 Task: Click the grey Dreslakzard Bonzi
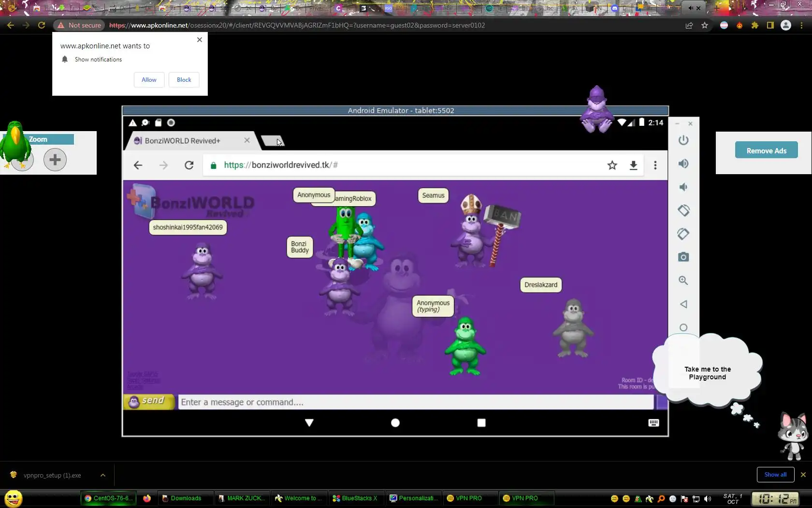click(x=573, y=329)
